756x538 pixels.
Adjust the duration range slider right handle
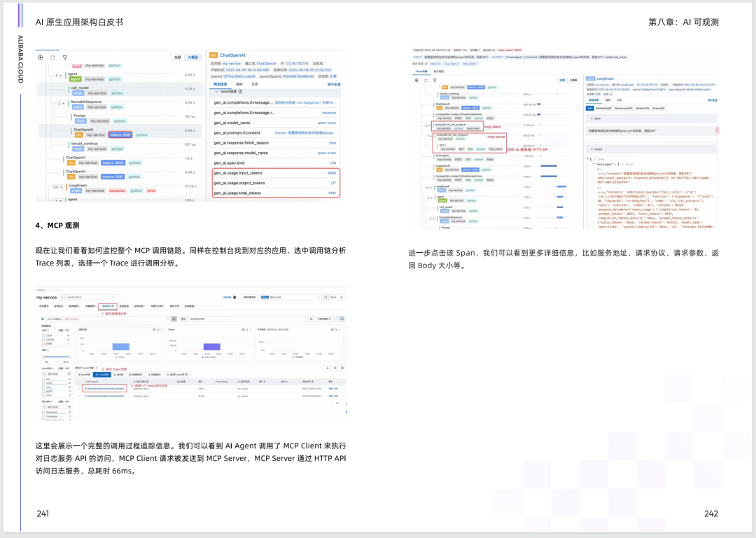[x=69, y=357]
